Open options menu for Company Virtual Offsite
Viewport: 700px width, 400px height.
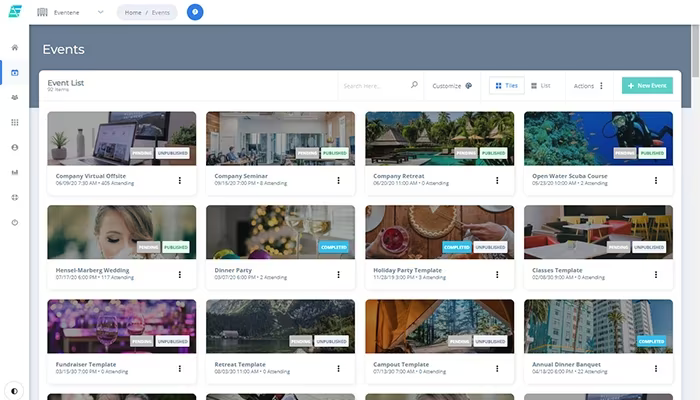[180, 180]
